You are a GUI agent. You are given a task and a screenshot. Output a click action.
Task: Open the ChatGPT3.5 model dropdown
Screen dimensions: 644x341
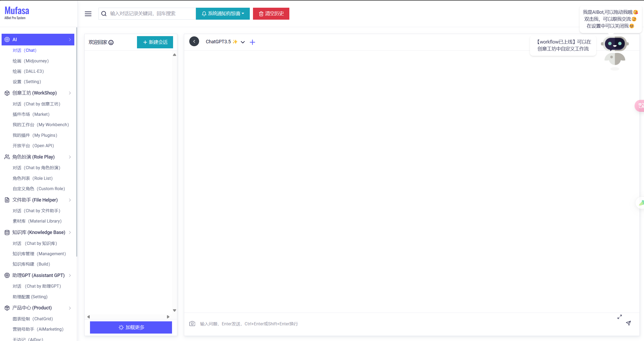click(243, 42)
